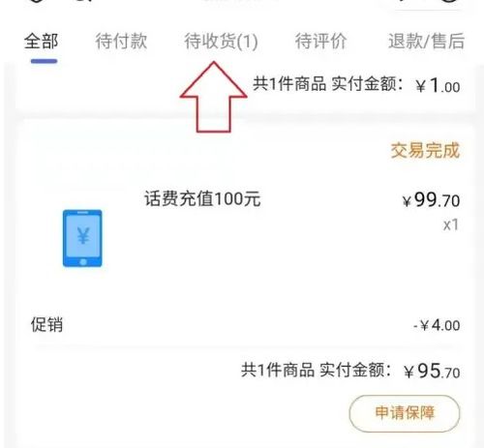Open the 待收货(1) tab
Screen dimensions: 484x448
[221, 42]
